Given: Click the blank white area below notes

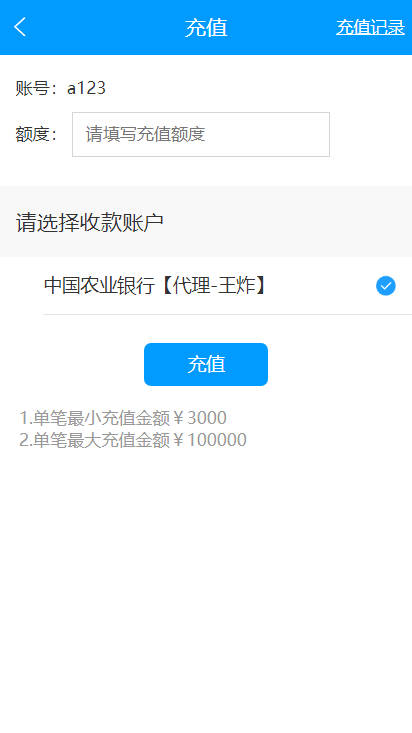Looking at the screenshot, I should coord(206,584).
